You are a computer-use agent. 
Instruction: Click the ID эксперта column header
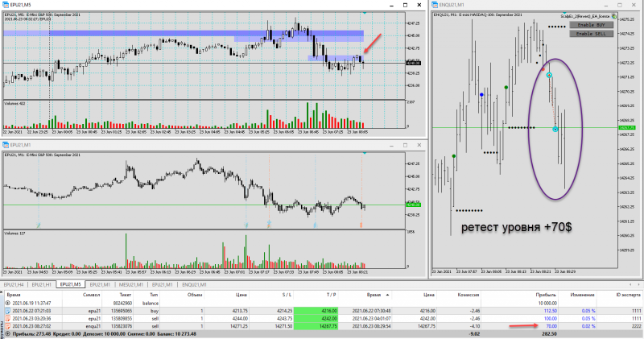point(629,295)
